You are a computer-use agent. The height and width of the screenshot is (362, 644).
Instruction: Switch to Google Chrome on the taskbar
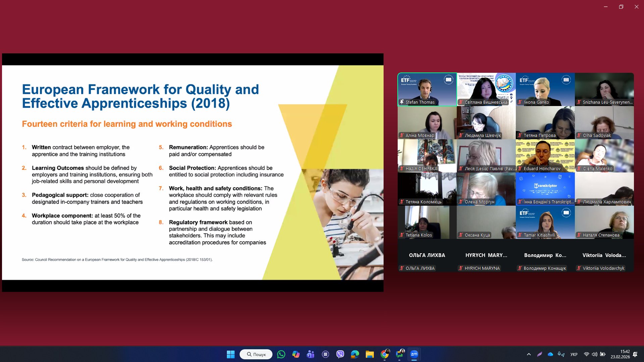coord(385,354)
